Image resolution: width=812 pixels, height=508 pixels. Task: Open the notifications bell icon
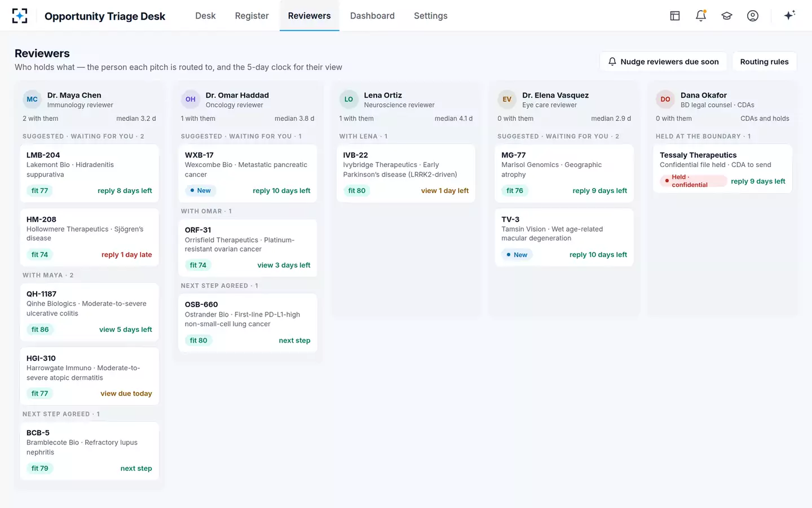click(700, 16)
